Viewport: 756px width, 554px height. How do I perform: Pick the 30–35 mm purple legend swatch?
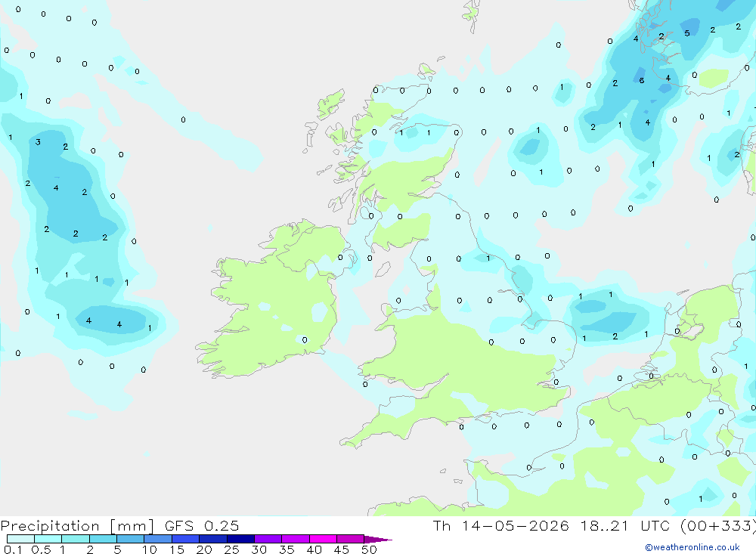coord(268,539)
